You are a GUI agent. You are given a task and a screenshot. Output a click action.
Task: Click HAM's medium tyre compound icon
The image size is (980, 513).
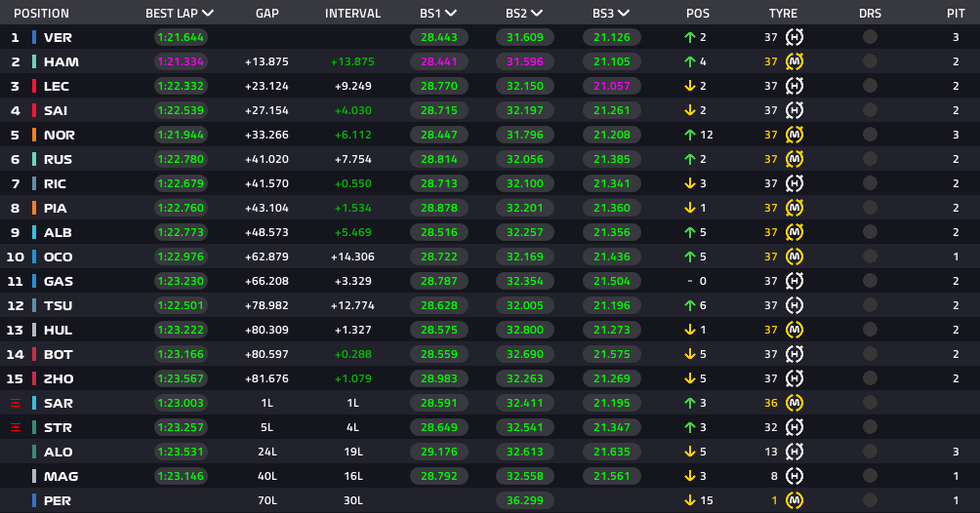click(x=794, y=61)
